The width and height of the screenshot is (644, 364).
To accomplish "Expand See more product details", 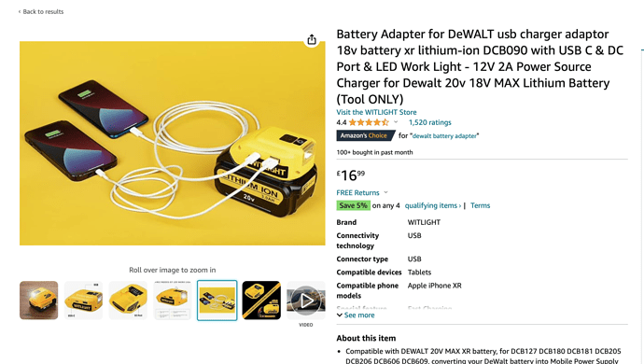I will [x=356, y=315].
